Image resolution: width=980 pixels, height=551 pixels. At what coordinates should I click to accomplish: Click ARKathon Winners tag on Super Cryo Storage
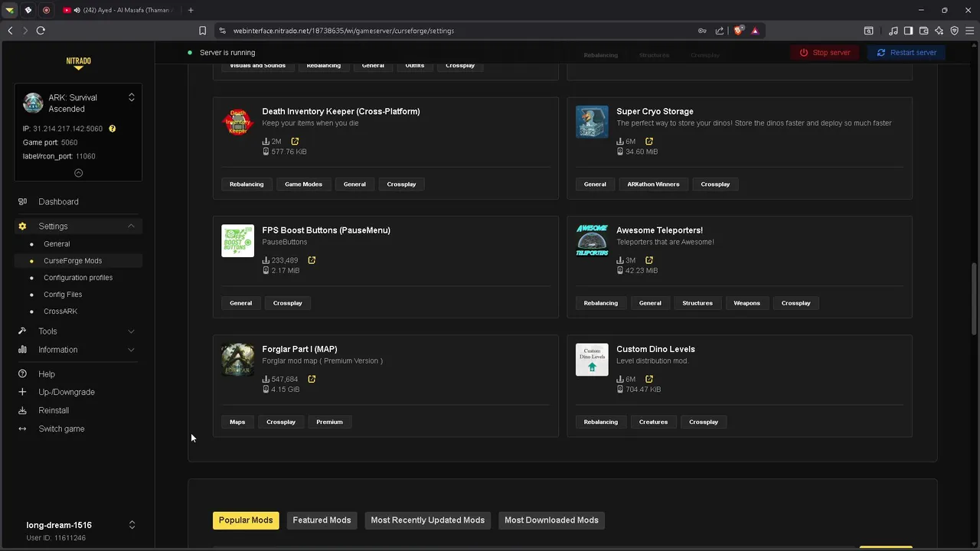tap(653, 184)
